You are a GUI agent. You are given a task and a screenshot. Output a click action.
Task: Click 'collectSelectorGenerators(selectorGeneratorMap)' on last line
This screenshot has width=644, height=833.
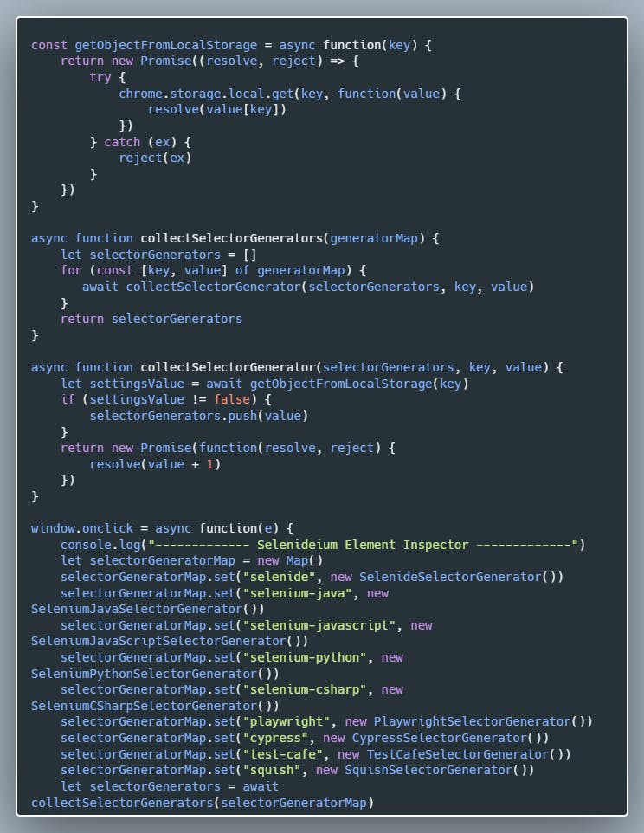(203, 802)
